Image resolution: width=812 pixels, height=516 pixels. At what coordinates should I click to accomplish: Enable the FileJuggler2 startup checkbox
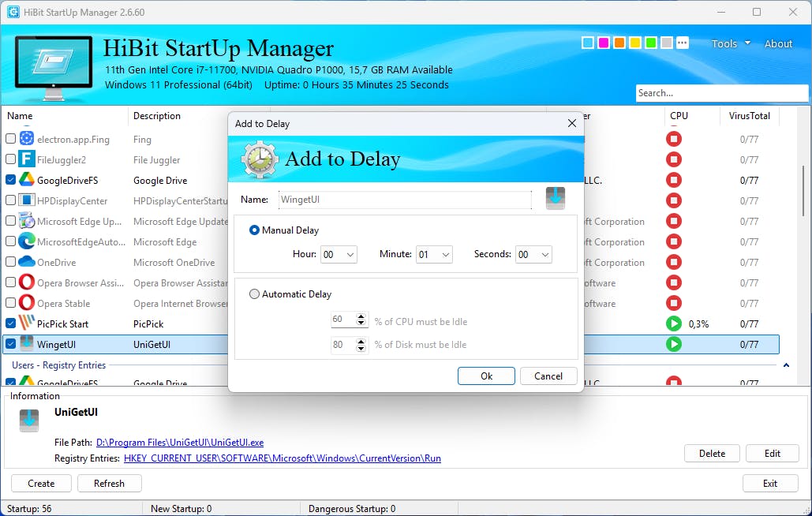pos(10,159)
